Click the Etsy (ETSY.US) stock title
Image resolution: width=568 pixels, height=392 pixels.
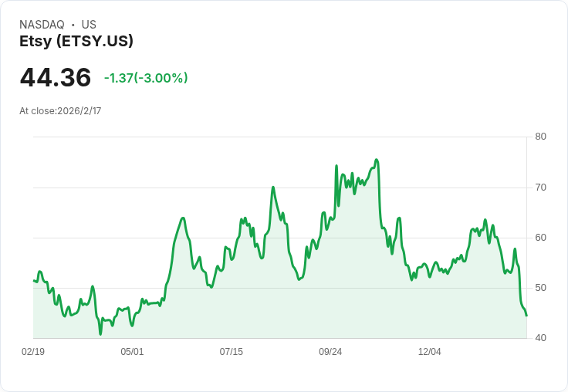click(76, 42)
